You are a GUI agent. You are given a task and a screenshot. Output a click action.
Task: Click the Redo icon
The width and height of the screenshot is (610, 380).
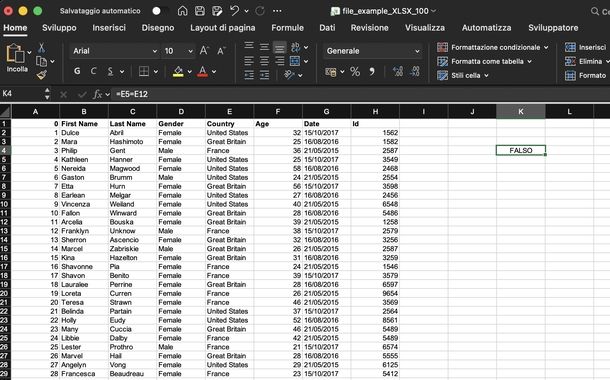coord(260,11)
